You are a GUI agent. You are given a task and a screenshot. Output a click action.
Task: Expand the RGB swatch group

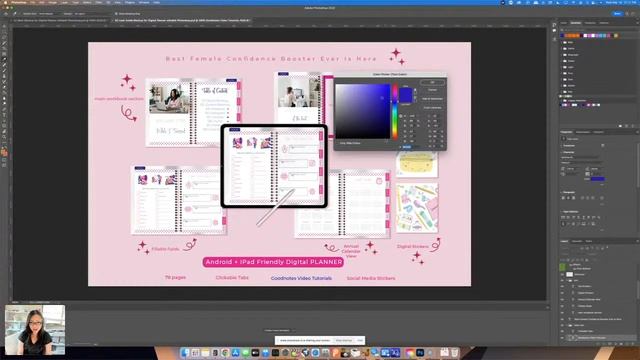click(x=561, y=42)
